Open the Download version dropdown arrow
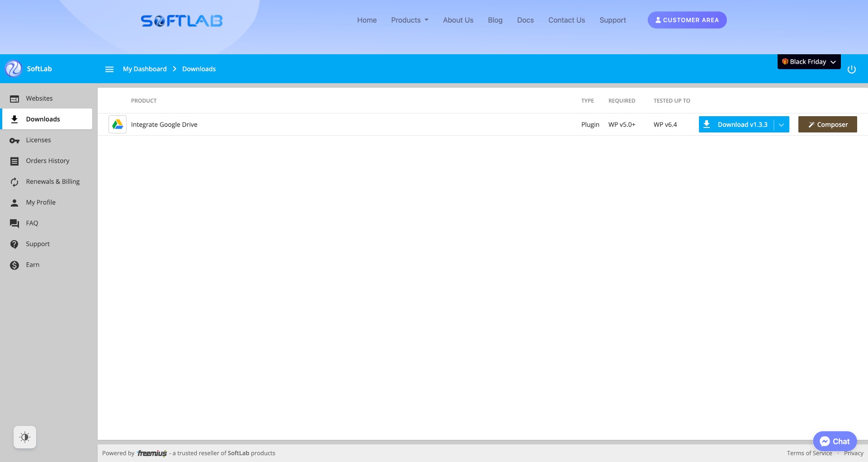This screenshot has height=462, width=868. (782, 124)
